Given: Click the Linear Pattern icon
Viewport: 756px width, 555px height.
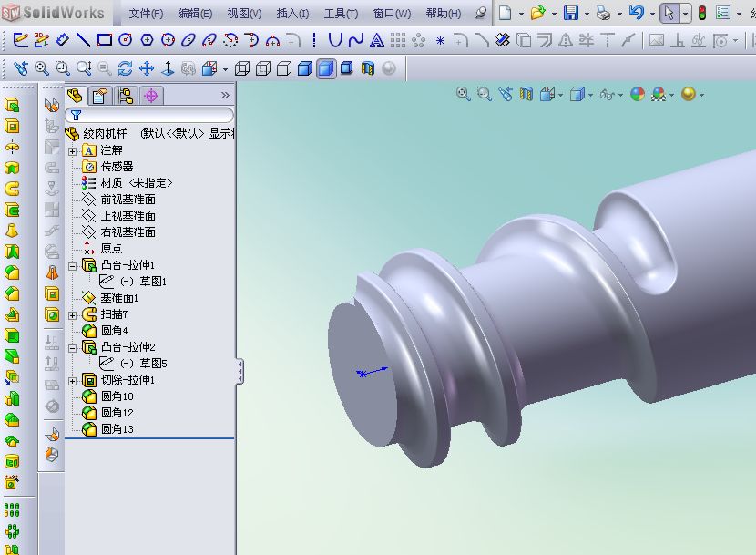Looking at the screenshot, I should 12,509.
